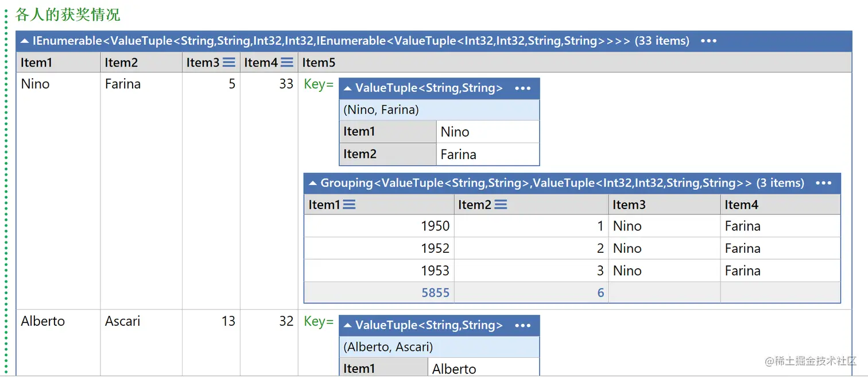Click the "(Alberto, Ascari)" summary row
The height and width of the screenshot is (378, 868).
439,347
